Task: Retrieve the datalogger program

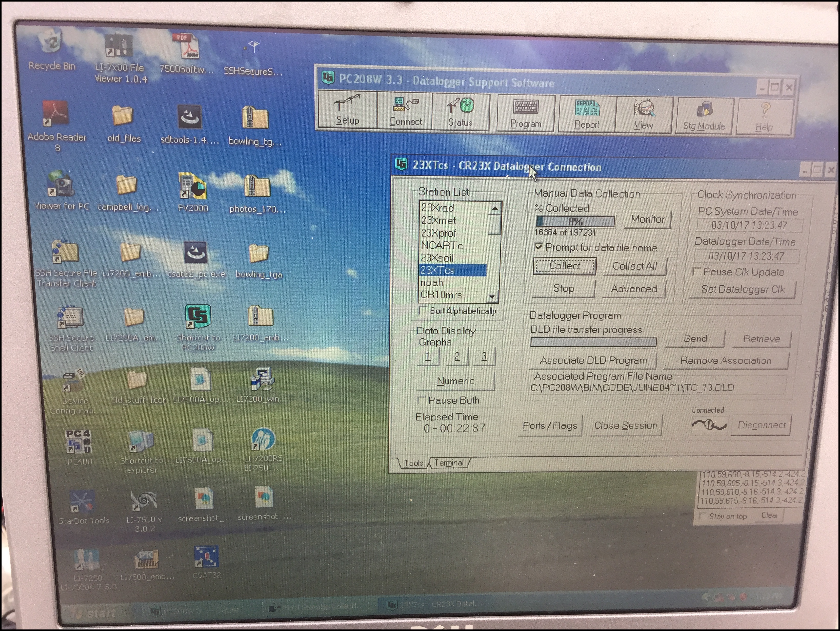Action: pyautogui.click(x=761, y=339)
